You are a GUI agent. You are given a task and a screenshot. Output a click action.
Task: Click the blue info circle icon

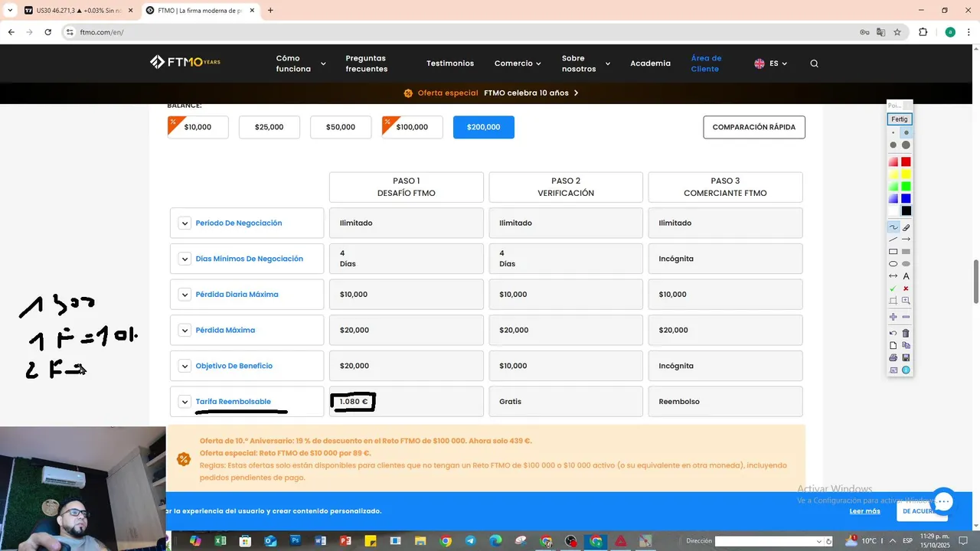[x=906, y=370]
